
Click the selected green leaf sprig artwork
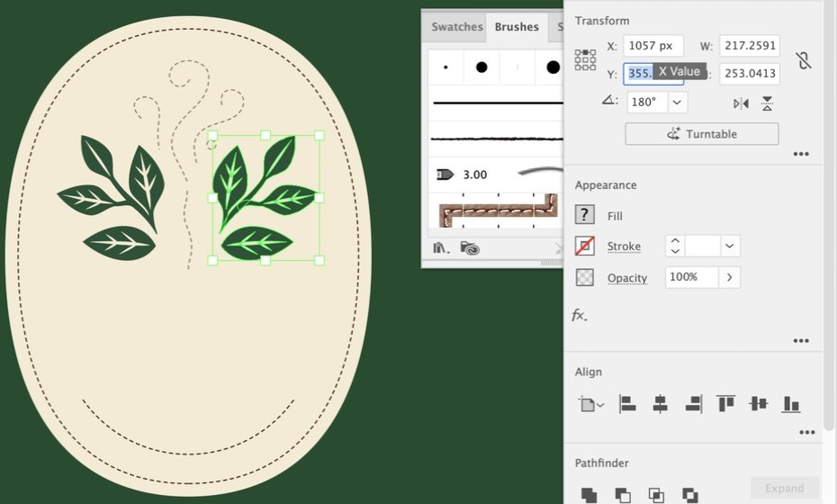[x=265, y=198]
